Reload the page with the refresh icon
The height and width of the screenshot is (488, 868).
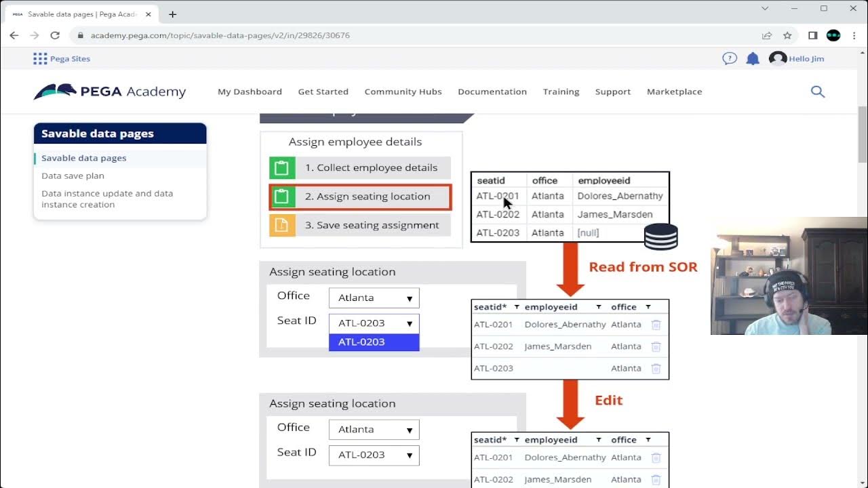pos(55,35)
